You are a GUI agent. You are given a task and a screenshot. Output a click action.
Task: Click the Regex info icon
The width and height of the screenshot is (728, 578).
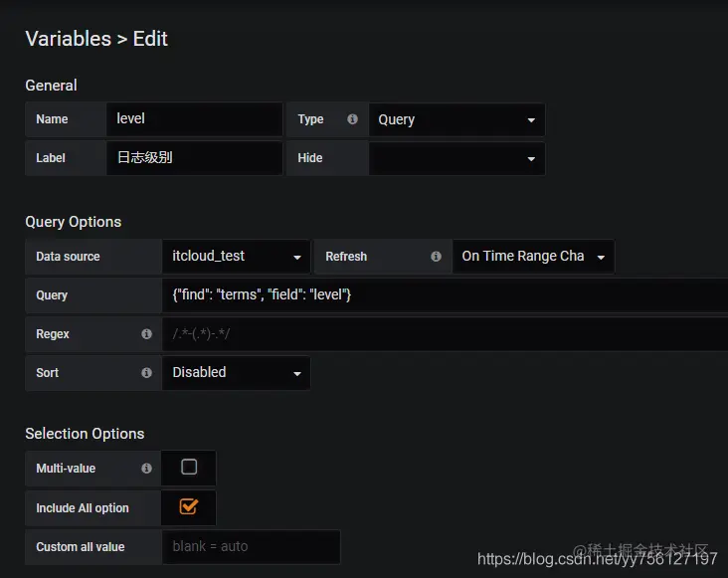pos(147,334)
